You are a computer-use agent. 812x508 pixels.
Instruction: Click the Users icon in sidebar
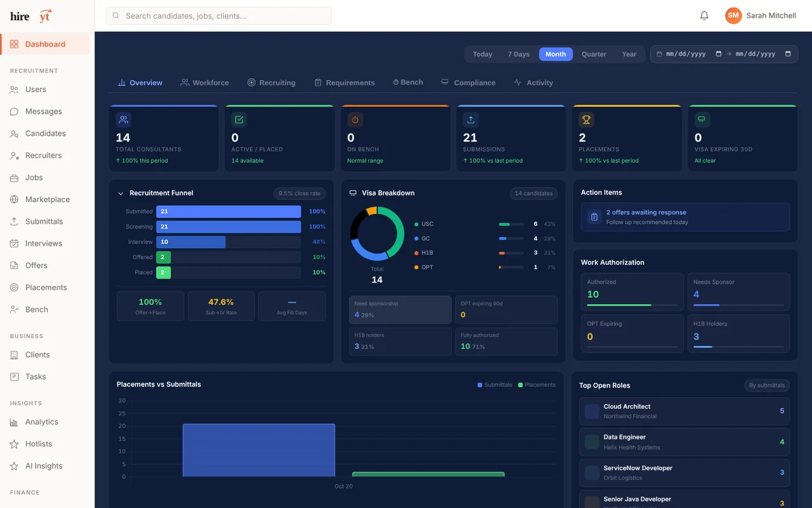(x=14, y=90)
